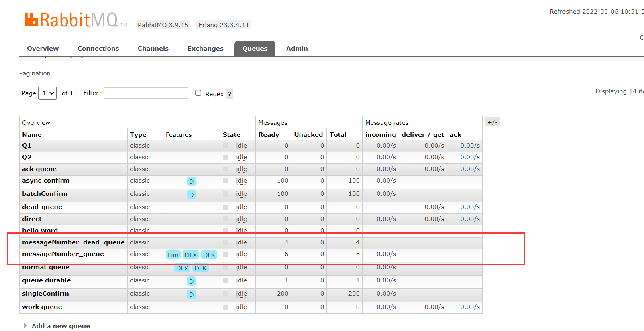The height and width of the screenshot is (331, 644).
Task: Sort by the State column header
Action: [232, 135]
